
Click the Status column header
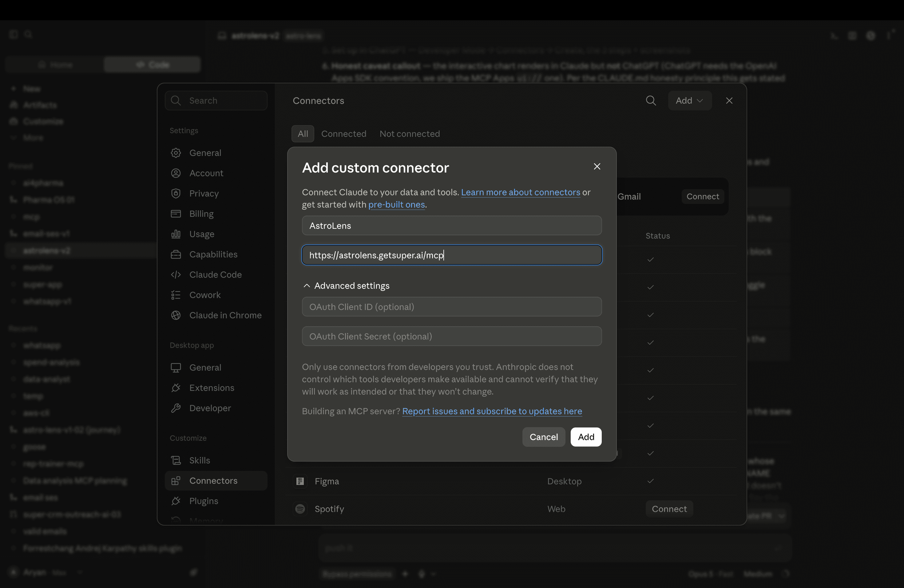pos(657,236)
